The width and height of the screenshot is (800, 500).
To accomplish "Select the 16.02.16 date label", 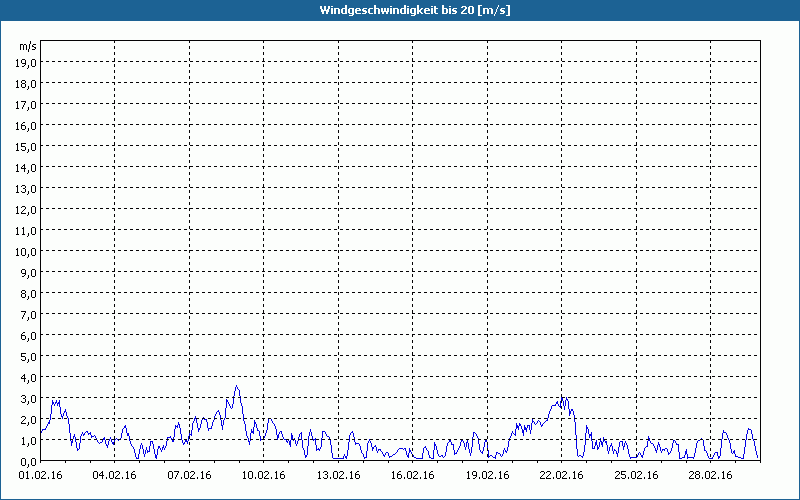I will (x=413, y=476).
